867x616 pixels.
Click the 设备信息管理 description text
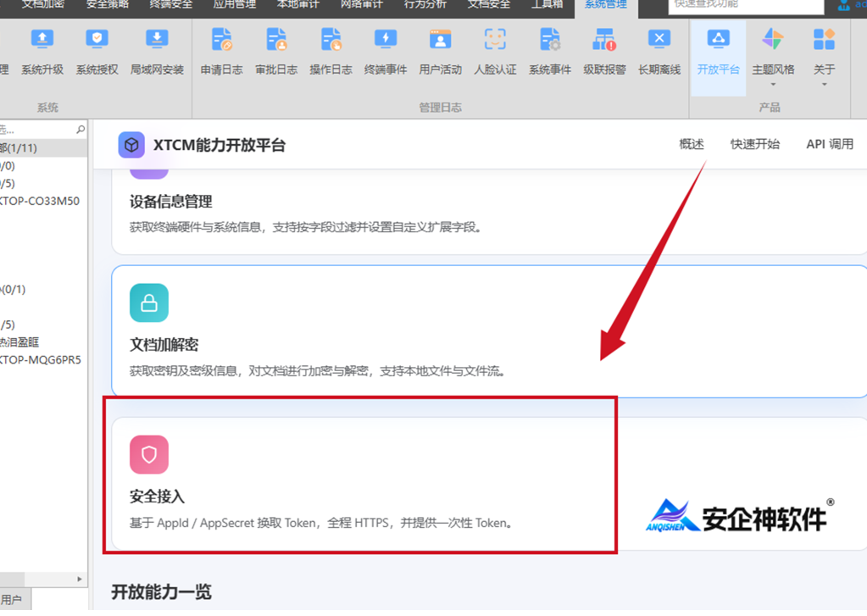(x=306, y=227)
